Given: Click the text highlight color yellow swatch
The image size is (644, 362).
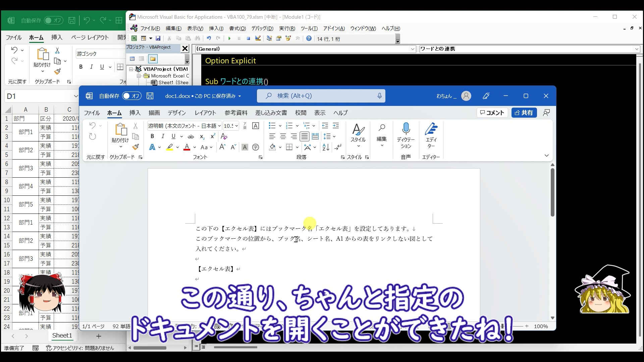Looking at the screenshot, I should pos(170,147).
